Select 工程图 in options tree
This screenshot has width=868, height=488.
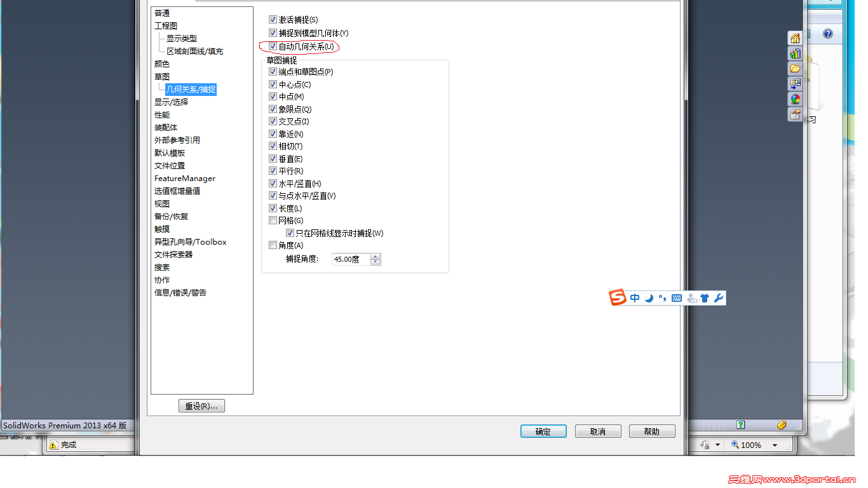point(166,25)
